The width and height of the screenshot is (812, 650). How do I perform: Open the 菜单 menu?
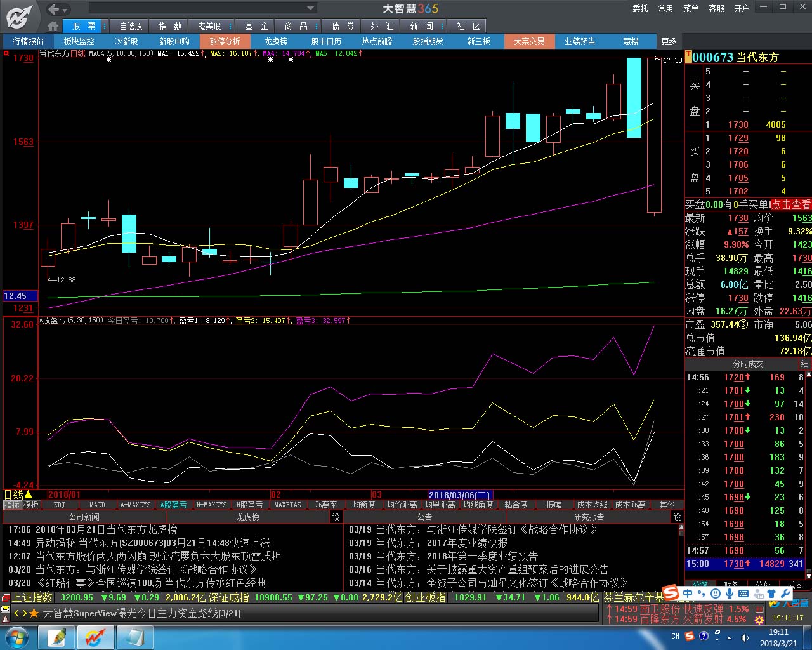(x=691, y=8)
